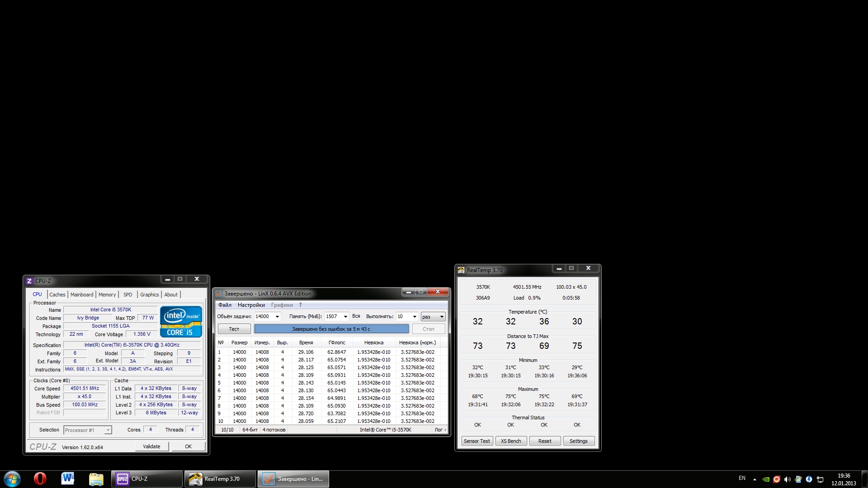Click the LinX completed progress bar
This screenshot has width=868, height=488.
(331, 329)
